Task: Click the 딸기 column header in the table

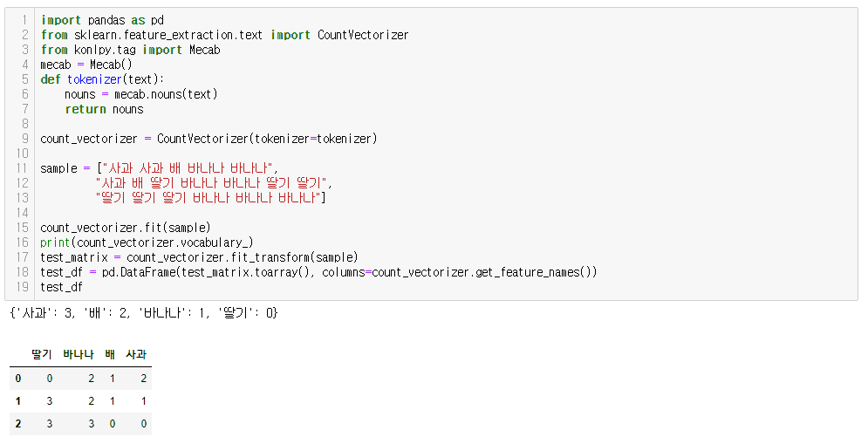Action: pyautogui.click(x=41, y=354)
